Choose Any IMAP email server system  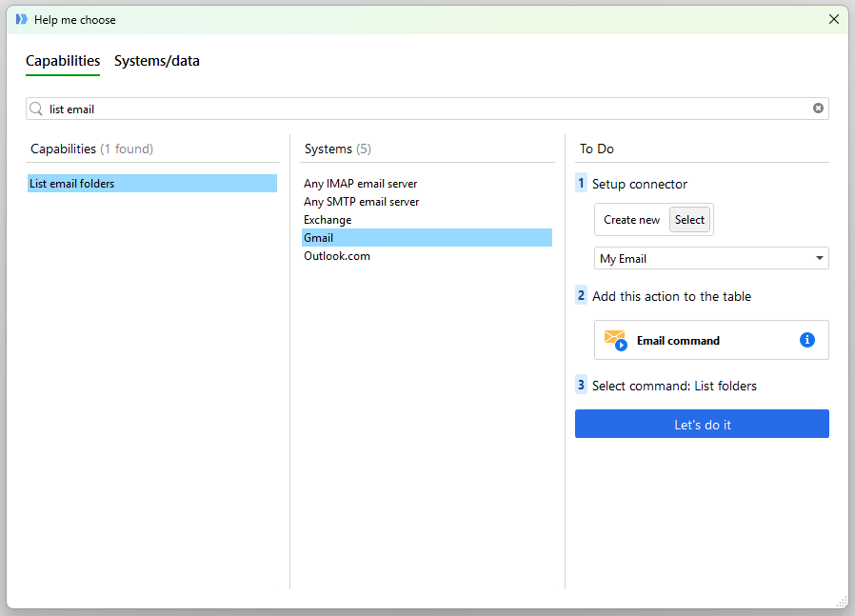pos(360,184)
